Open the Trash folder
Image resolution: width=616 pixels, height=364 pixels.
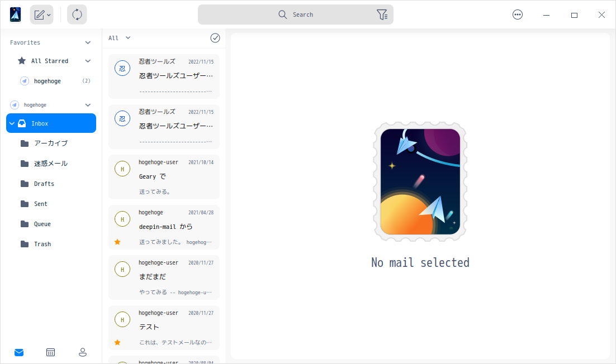tap(51, 244)
